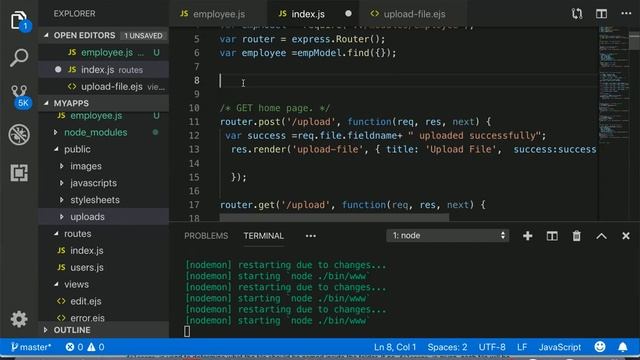
Task: Open the Explorer view icon
Action: tap(19, 20)
